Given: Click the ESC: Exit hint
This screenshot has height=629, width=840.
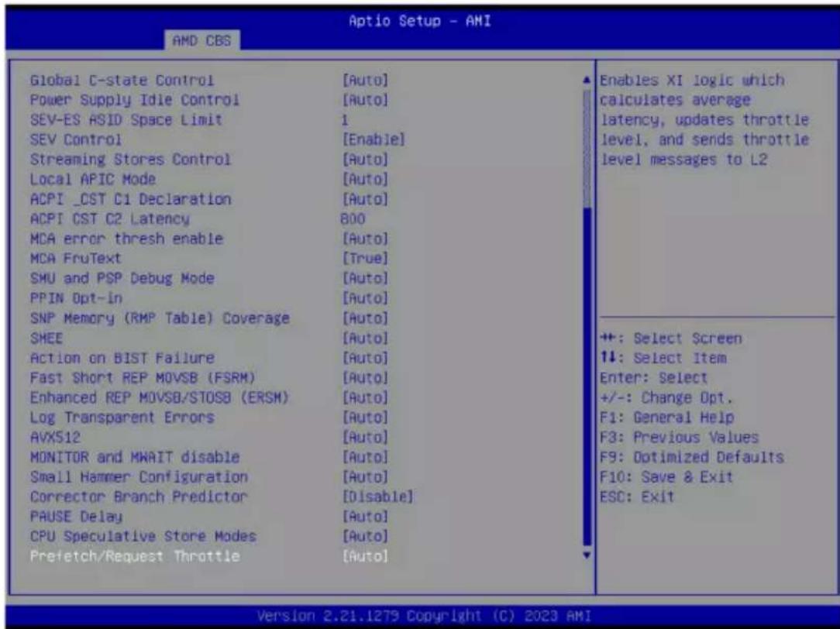Looking at the screenshot, I should [637, 497].
